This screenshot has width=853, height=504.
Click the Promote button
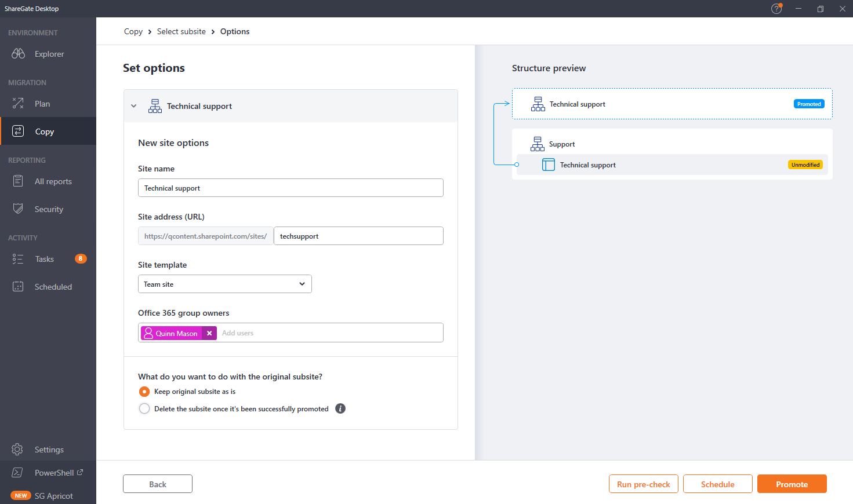(792, 484)
